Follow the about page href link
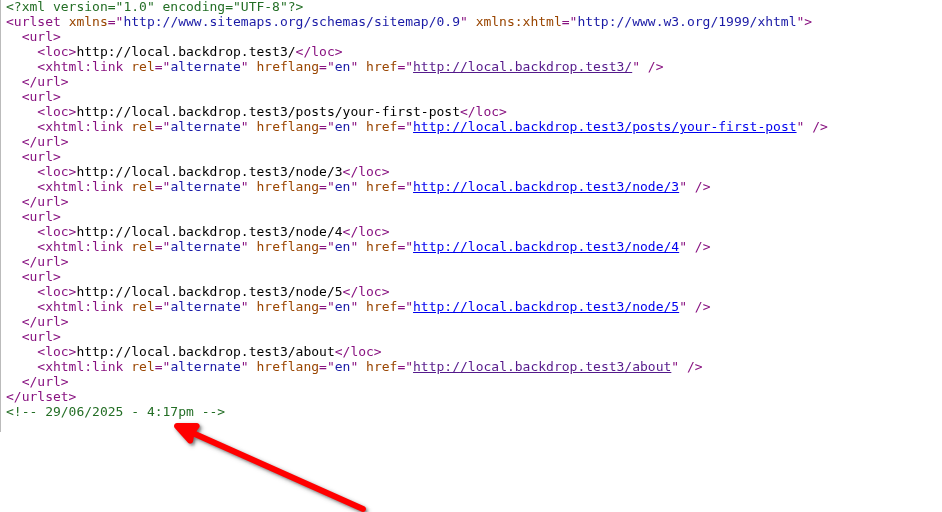This screenshot has height=512, width=942. click(542, 367)
